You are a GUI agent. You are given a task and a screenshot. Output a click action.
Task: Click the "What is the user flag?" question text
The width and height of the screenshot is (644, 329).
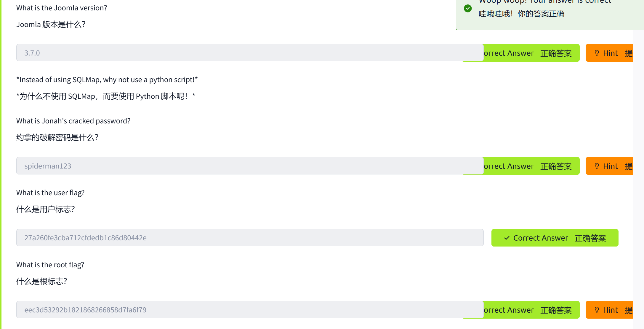50,193
